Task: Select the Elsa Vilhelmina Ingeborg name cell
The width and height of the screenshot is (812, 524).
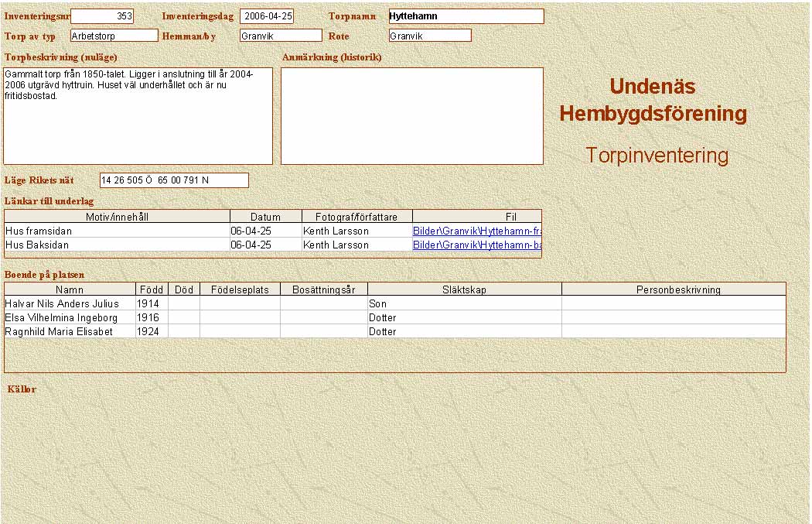Action: pos(70,318)
